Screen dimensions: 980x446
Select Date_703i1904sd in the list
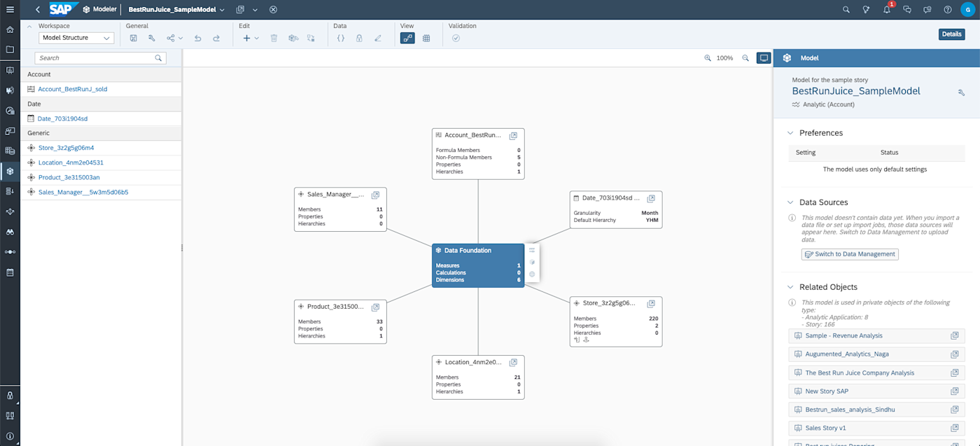click(101, 118)
